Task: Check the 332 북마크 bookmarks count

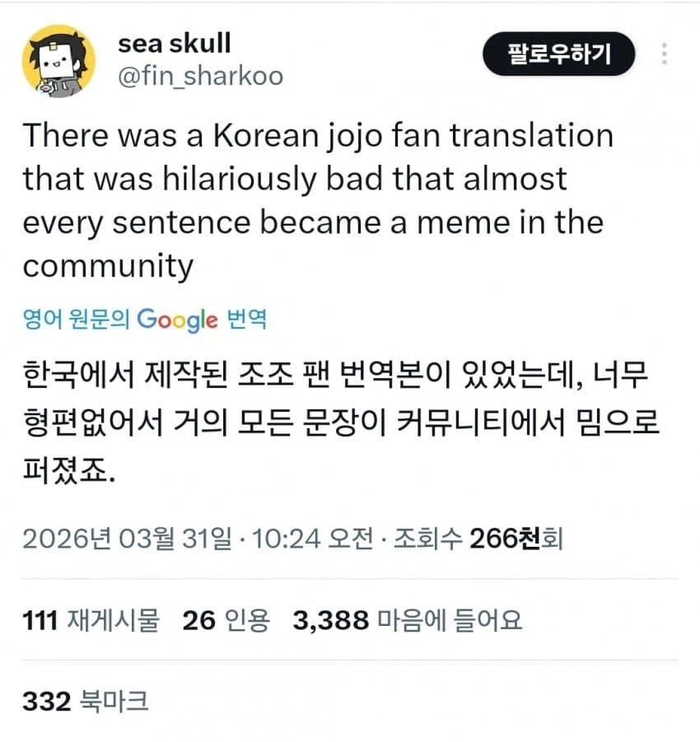Action: pyautogui.click(x=85, y=701)
